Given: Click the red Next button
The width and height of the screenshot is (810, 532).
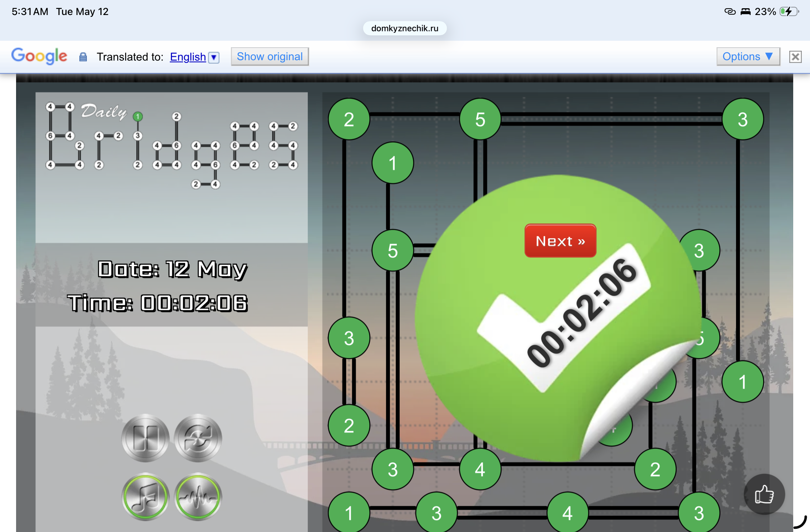Looking at the screenshot, I should (x=560, y=241).
